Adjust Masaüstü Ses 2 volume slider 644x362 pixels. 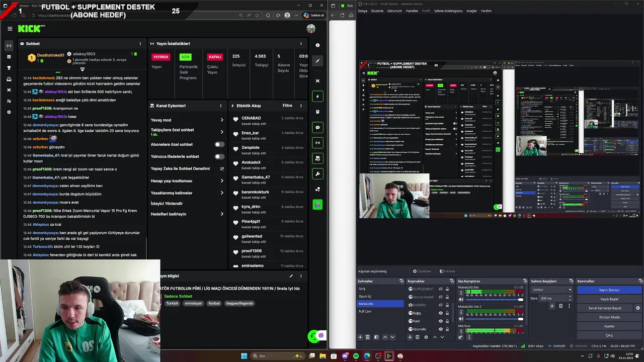pos(494,319)
